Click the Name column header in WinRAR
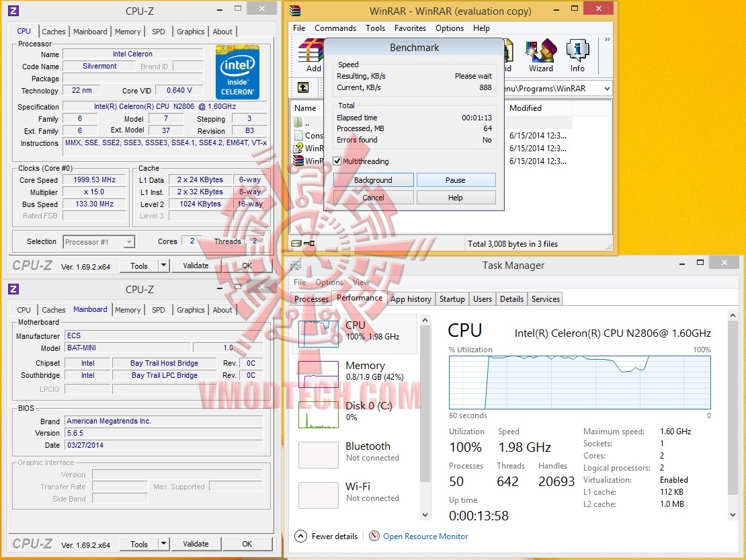746x560 pixels. coord(305,108)
